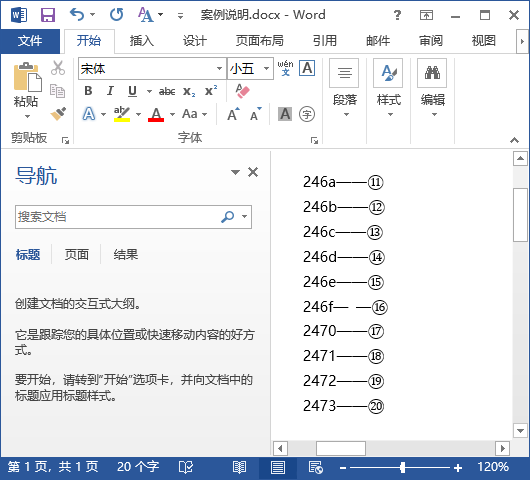Apply character shading
The width and height of the screenshot is (530, 480).
285,114
